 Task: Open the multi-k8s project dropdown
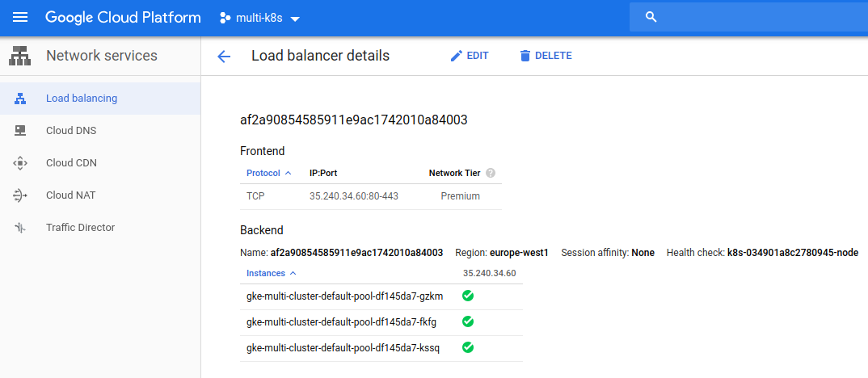[x=259, y=18]
